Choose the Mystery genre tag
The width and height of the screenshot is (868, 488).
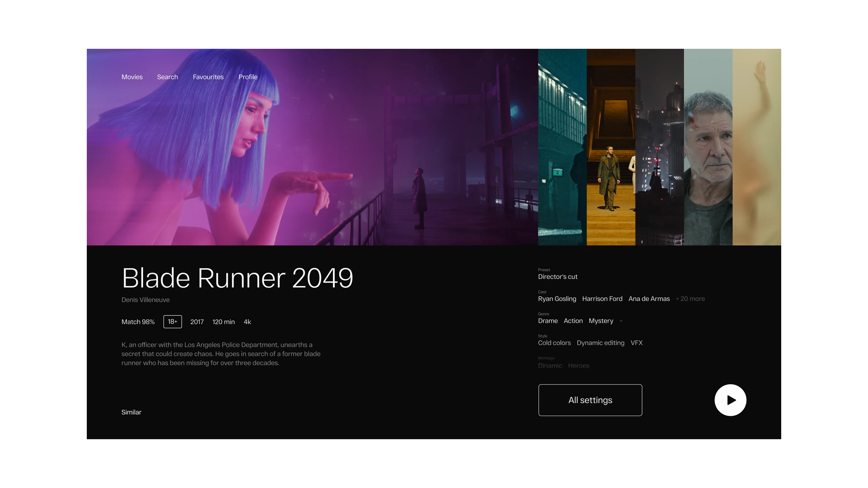click(601, 321)
